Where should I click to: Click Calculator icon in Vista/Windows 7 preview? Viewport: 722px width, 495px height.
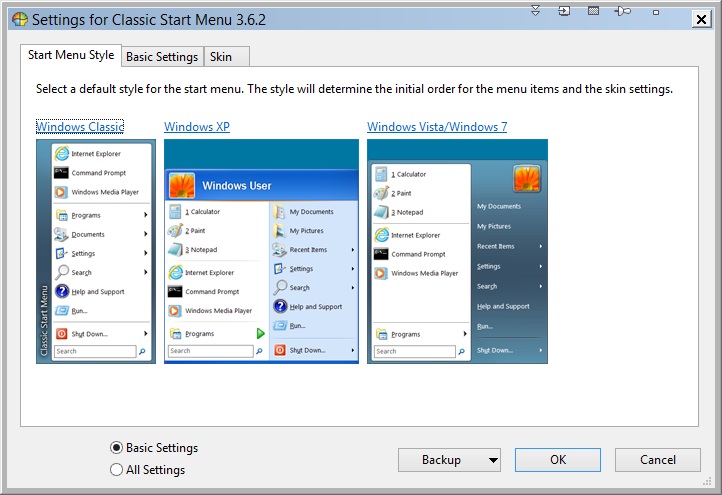click(x=381, y=174)
